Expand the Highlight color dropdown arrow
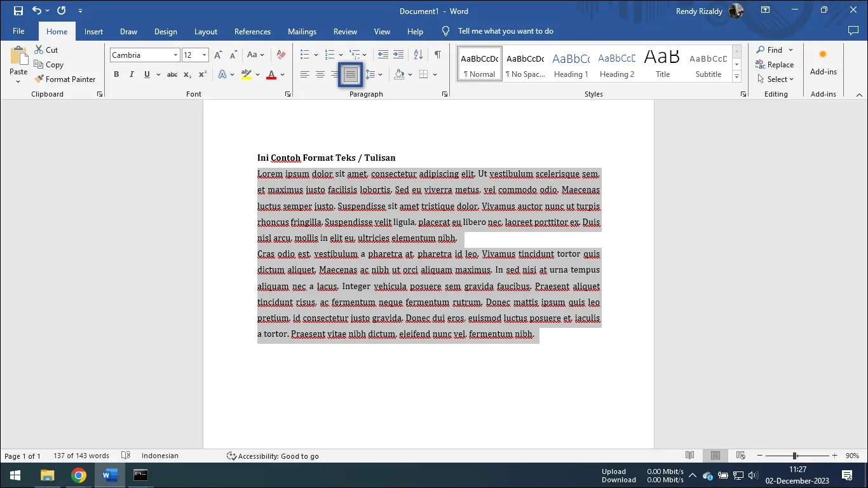 coord(257,74)
